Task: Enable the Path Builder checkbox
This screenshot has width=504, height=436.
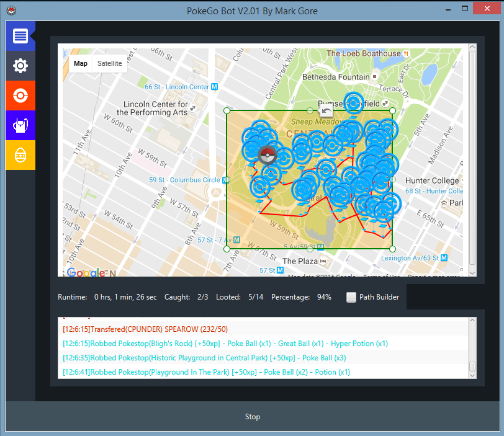Action: tap(351, 297)
